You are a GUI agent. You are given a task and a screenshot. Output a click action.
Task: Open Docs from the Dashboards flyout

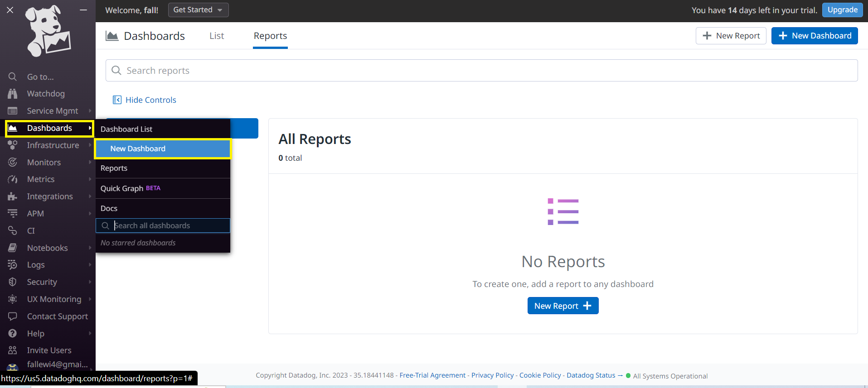(163, 208)
